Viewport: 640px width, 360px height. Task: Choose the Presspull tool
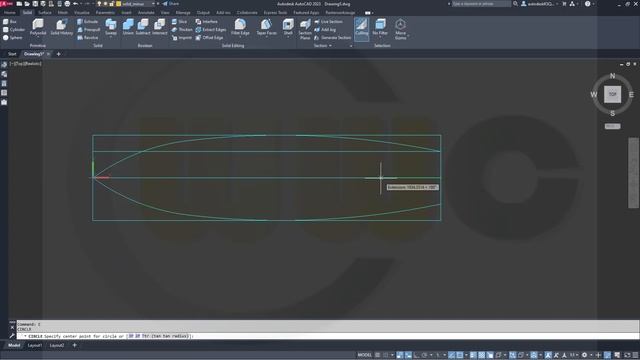[89, 29]
